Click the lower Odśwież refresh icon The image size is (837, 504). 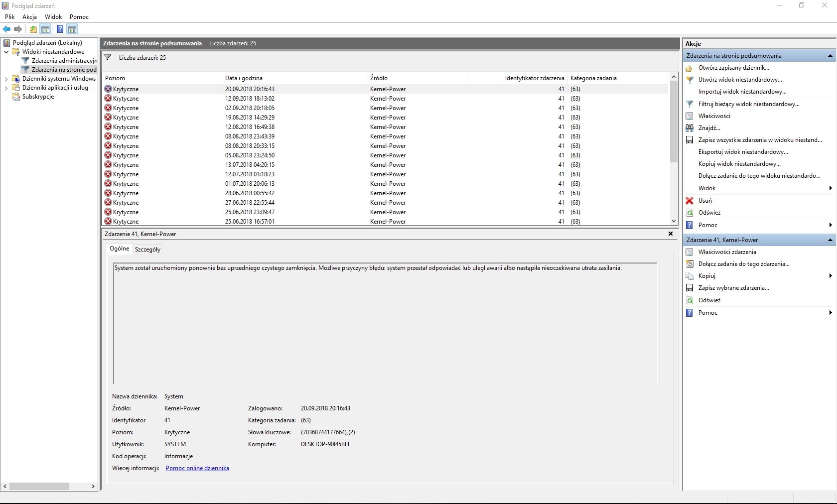[x=690, y=300]
